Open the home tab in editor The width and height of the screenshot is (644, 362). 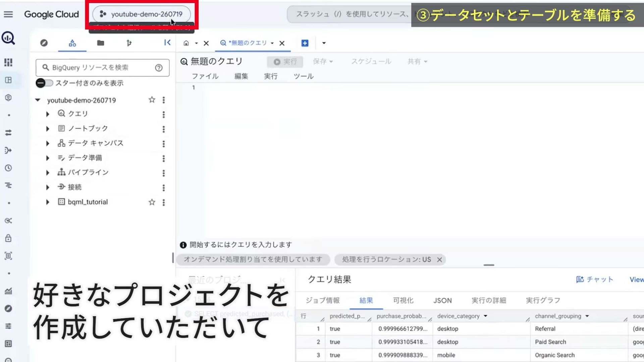[x=186, y=43]
